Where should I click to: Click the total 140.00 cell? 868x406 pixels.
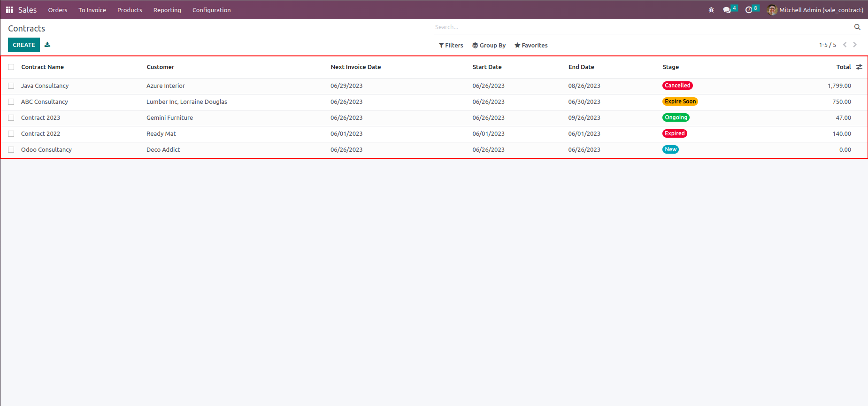[x=842, y=134]
